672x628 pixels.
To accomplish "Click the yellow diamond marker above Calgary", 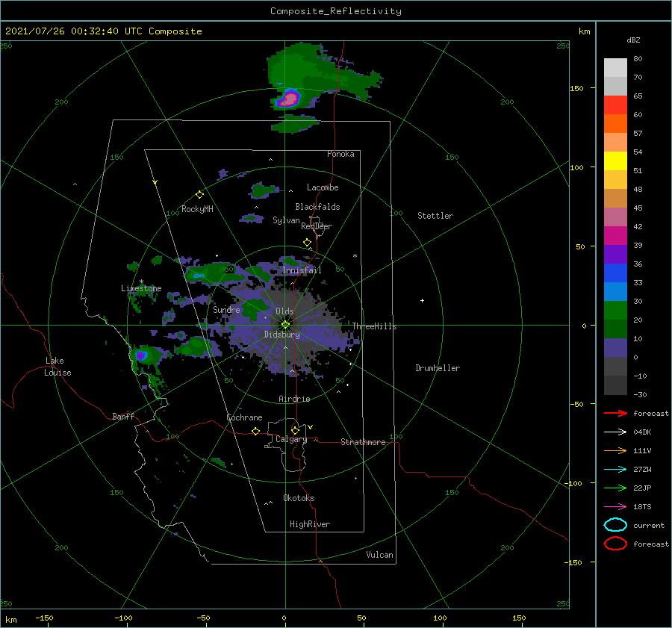I will point(295,430).
